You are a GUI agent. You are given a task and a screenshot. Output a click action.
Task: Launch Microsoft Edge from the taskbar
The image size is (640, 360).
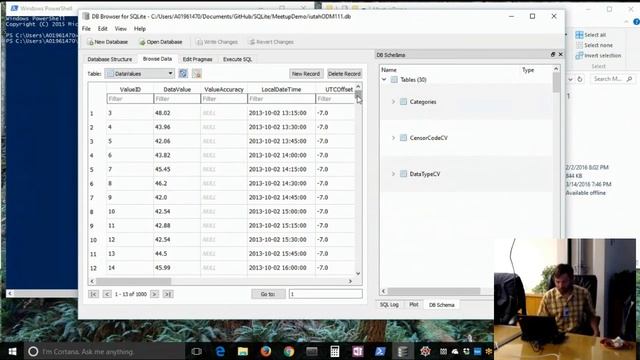(220, 351)
